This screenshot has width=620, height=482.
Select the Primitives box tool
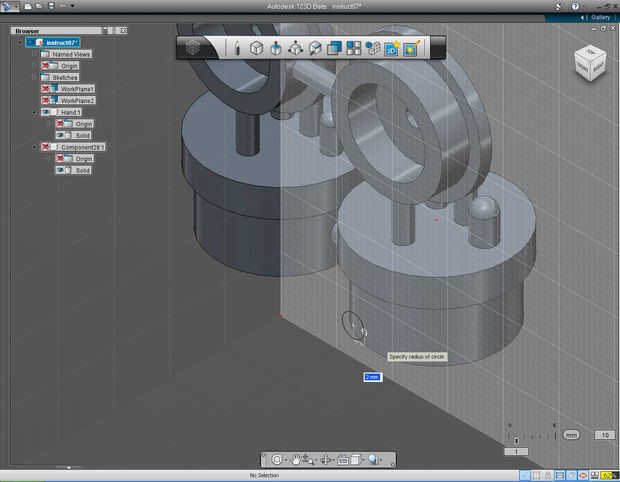(256, 48)
